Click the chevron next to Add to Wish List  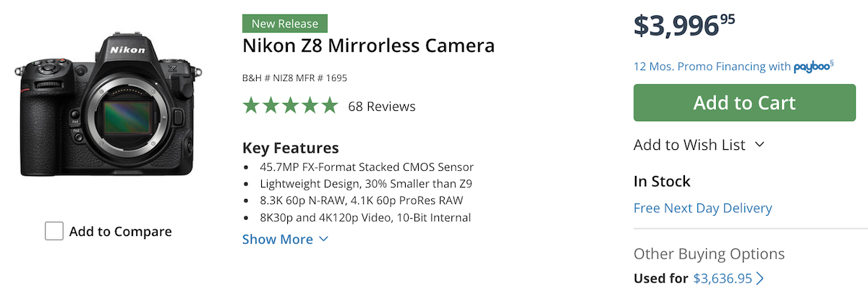(x=759, y=145)
